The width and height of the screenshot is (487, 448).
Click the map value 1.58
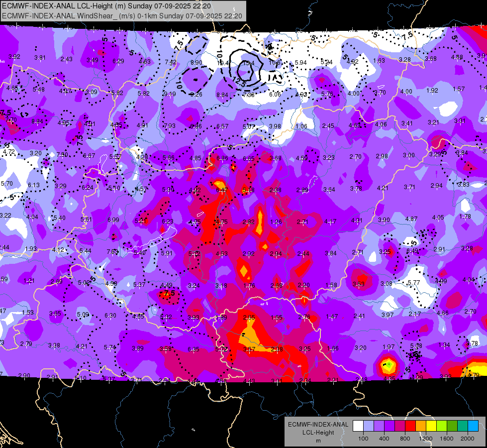[x=331, y=285]
